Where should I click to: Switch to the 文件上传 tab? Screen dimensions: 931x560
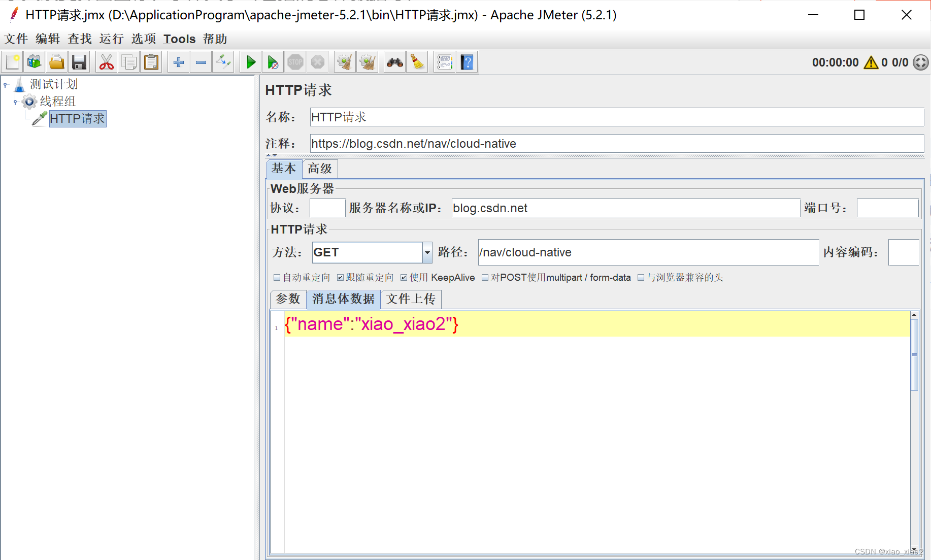point(411,299)
